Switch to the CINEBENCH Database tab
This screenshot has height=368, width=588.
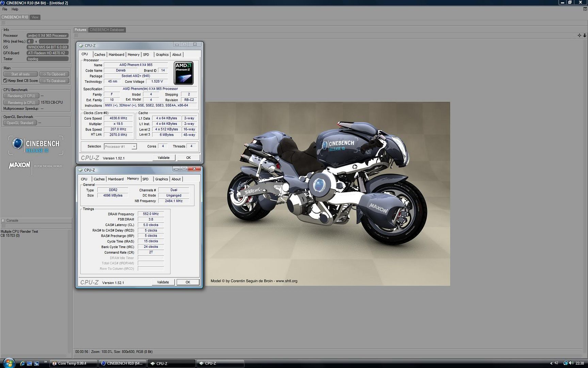[x=107, y=30]
